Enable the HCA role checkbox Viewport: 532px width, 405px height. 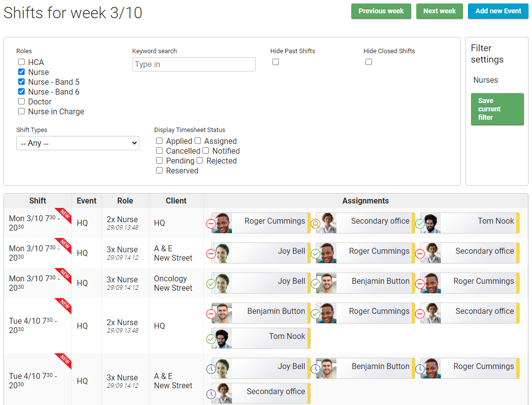(x=21, y=62)
